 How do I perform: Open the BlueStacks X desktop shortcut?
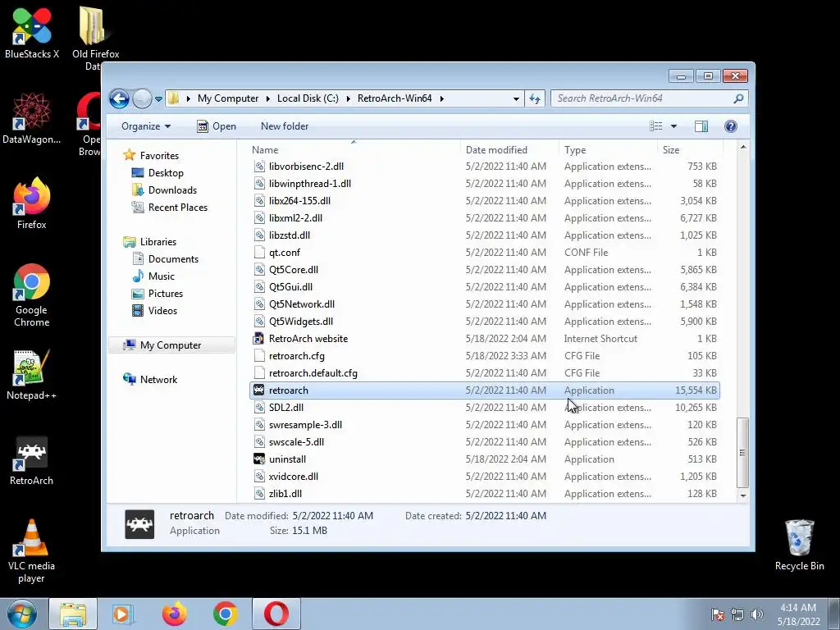coord(32,32)
